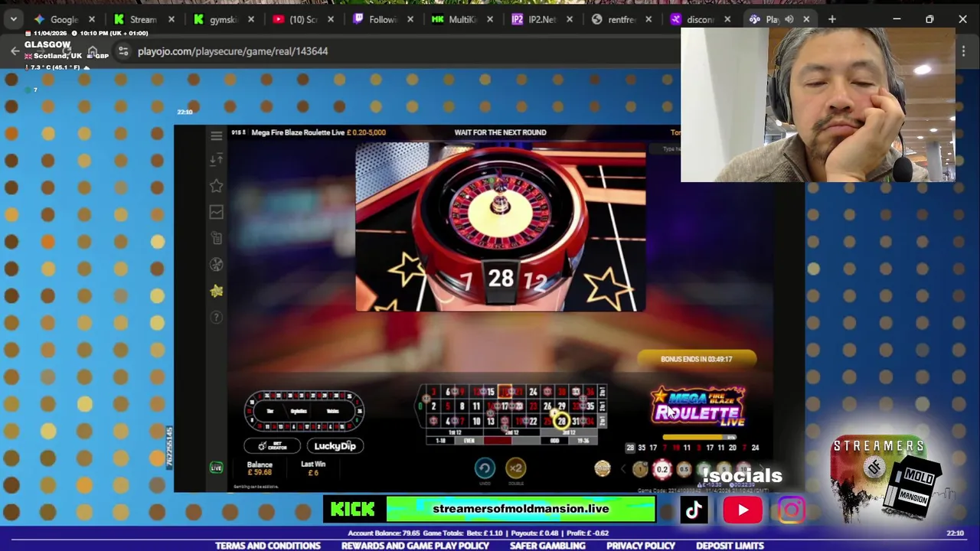This screenshot has height=551, width=980.
Task: Select the 1 gold chip
Action: pos(640,469)
